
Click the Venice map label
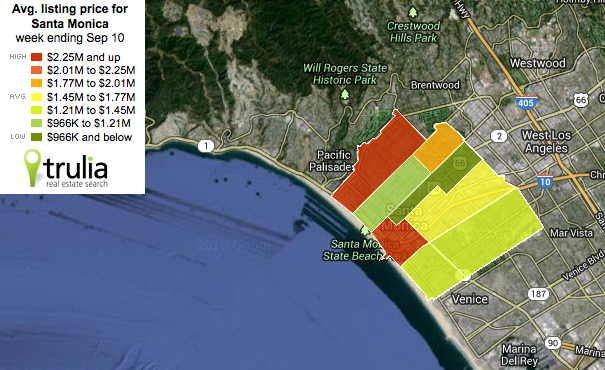click(x=470, y=299)
